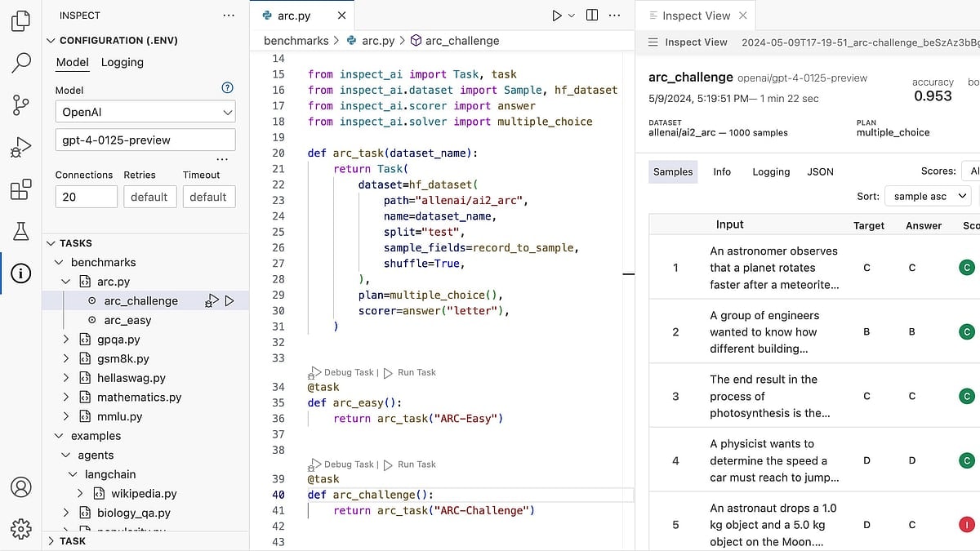This screenshot has width=980, height=551.
Task: Select the JSON tab in Inspect View
Action: pyautogui.click(x=820, y=171)
